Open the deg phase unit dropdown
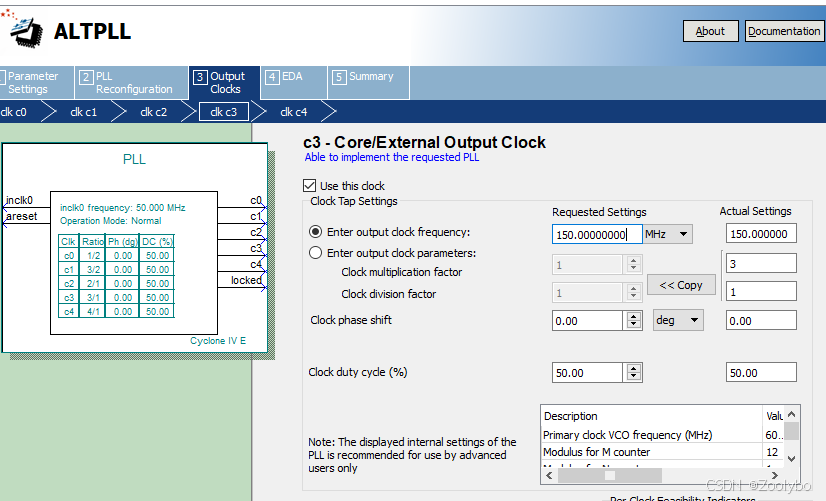Viewport: 826px width, 501px height. coord(678,320)
